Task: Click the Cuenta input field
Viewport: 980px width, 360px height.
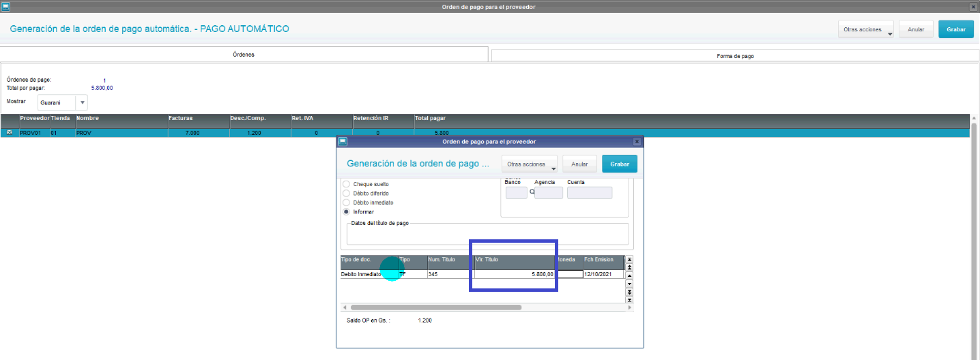Action: pos(590,193)
